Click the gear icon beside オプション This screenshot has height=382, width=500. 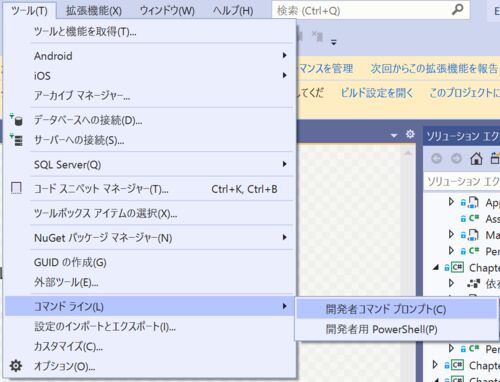[x=16, y=366]
